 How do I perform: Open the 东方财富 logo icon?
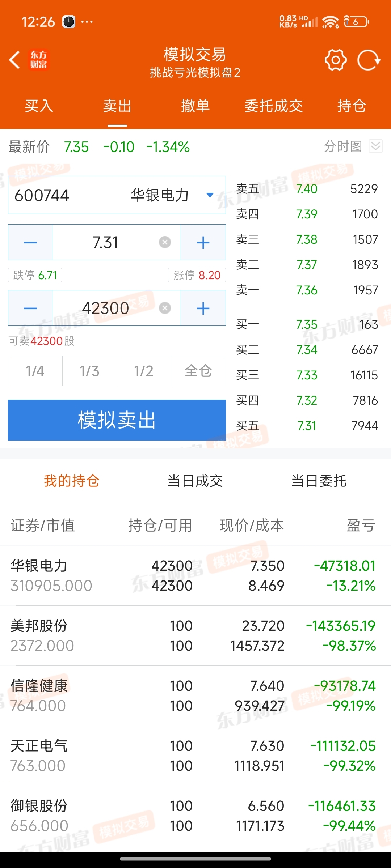pos(38,60)
